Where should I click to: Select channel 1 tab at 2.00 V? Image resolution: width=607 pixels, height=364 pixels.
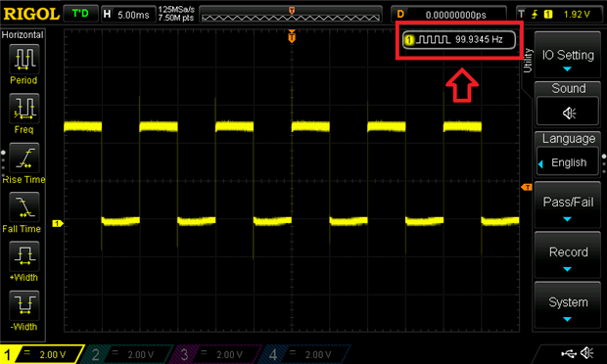41,354
